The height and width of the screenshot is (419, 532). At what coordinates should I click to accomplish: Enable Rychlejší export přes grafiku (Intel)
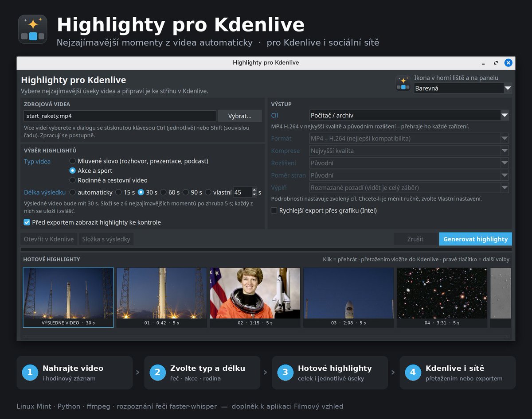[324, 210]
